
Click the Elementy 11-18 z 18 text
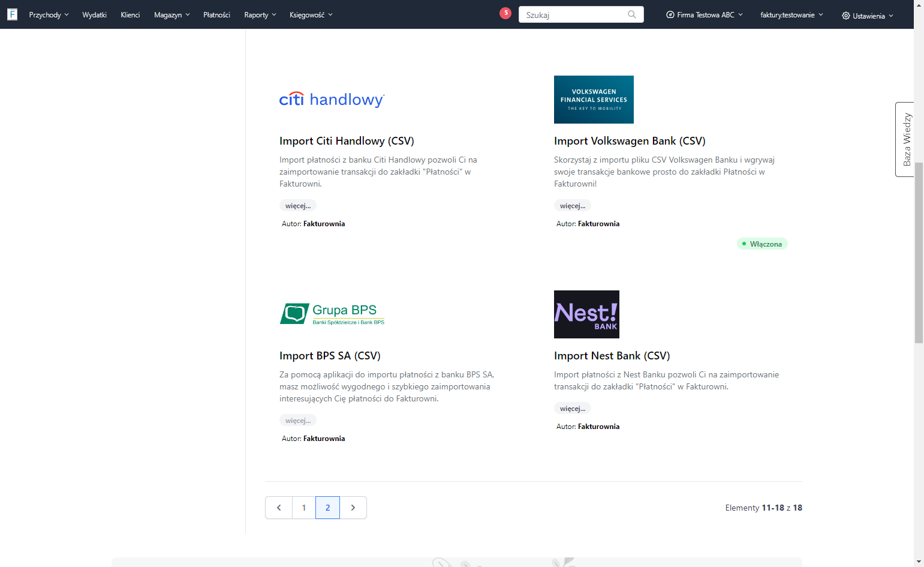coord(763,508)
